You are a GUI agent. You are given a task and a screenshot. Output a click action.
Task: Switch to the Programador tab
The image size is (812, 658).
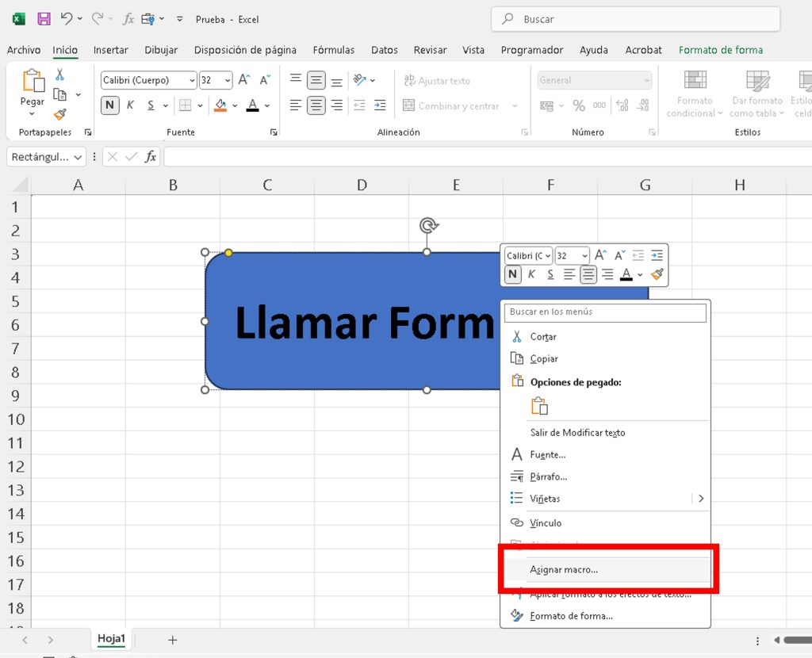(531, 50)
